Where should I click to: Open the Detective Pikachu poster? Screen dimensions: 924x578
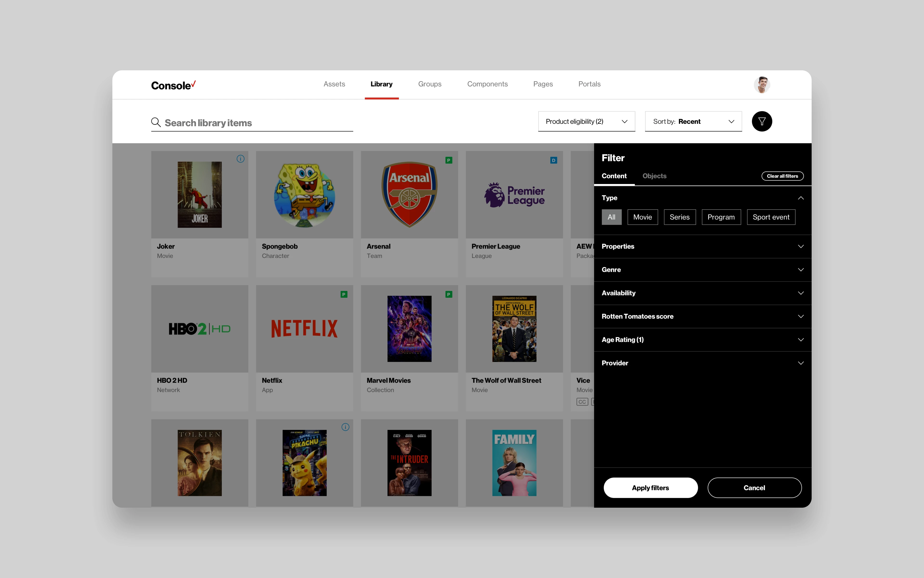[304, 463]
